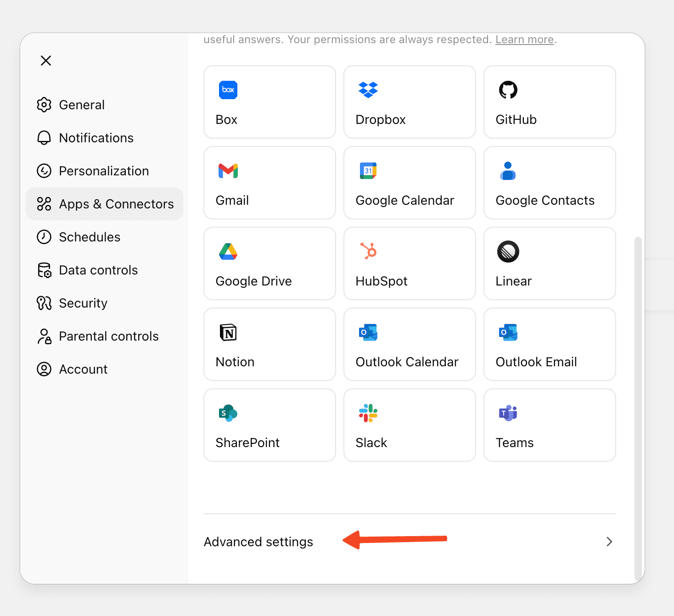This screenshot has height=616, width=674.
Task: Click the Security key icon
Action: pyautogui.click(x=44, y=303)
